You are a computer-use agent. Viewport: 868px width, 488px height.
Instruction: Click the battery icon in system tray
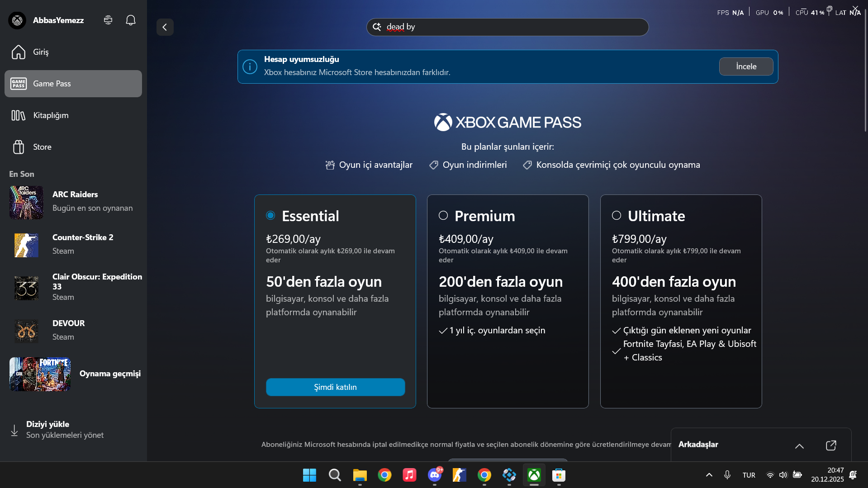pyautogui.click(x=797, y=475)
